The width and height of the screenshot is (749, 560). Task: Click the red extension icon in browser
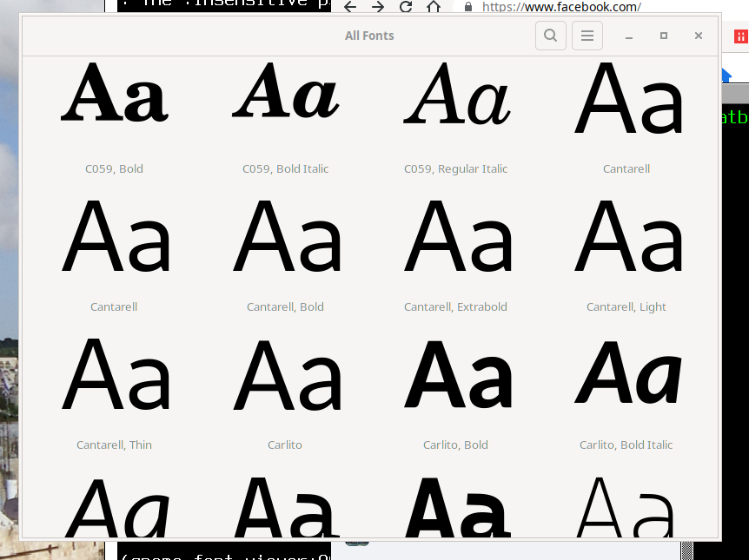[x=741, y=36]
